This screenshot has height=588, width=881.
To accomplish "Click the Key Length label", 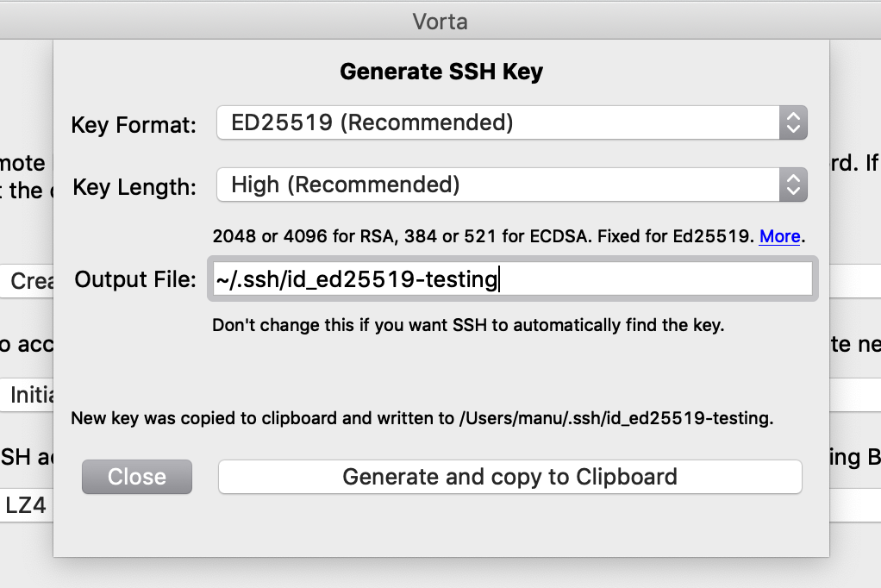I will tap(134, 186).
